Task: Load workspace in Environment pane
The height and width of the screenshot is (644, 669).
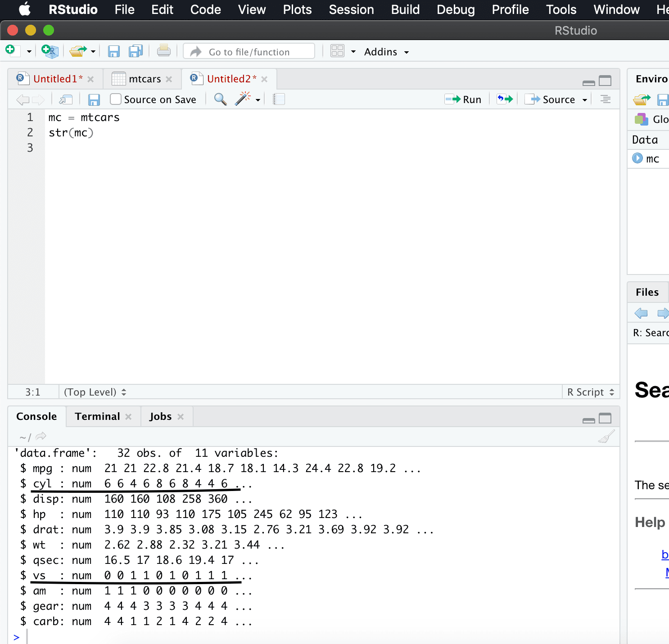Action: pyautogui.click(x=642, y=99)
